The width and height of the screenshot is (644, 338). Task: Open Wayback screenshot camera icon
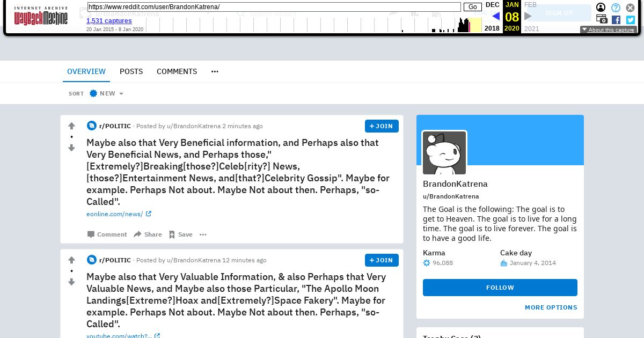[x=602, y=19]
